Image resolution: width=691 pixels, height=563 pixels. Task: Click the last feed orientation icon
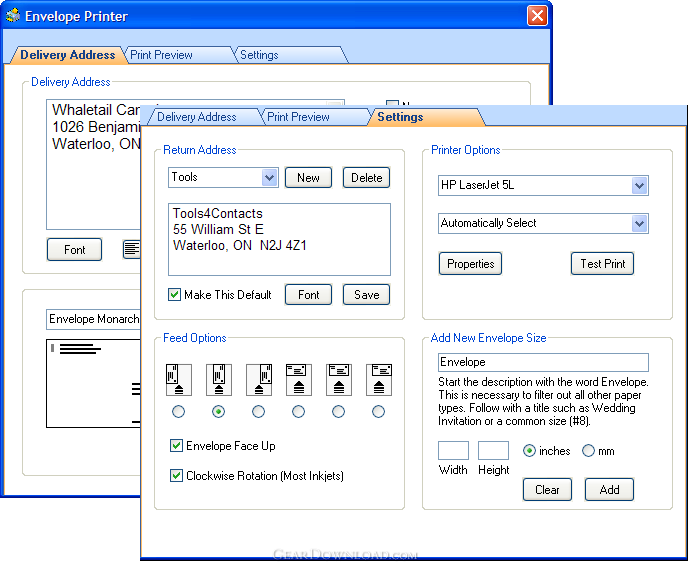tap(378, 381)
